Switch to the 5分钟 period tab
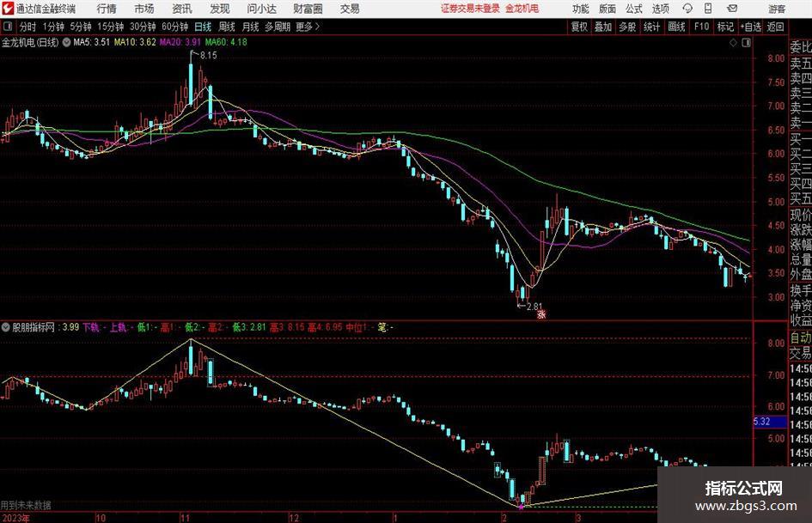The width and height of the screenshot is (812, 523). point(80,27)
